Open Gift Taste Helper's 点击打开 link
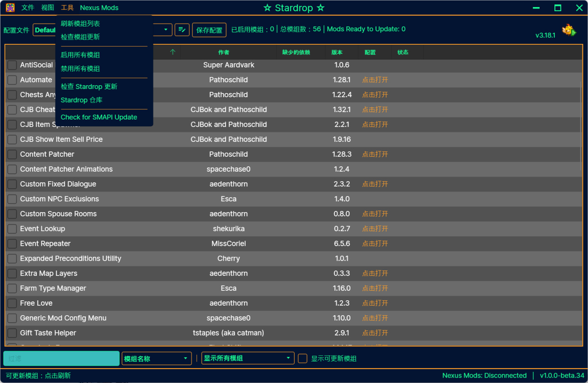This screenshot has width=588, height=383. click(x=375, y=333)
